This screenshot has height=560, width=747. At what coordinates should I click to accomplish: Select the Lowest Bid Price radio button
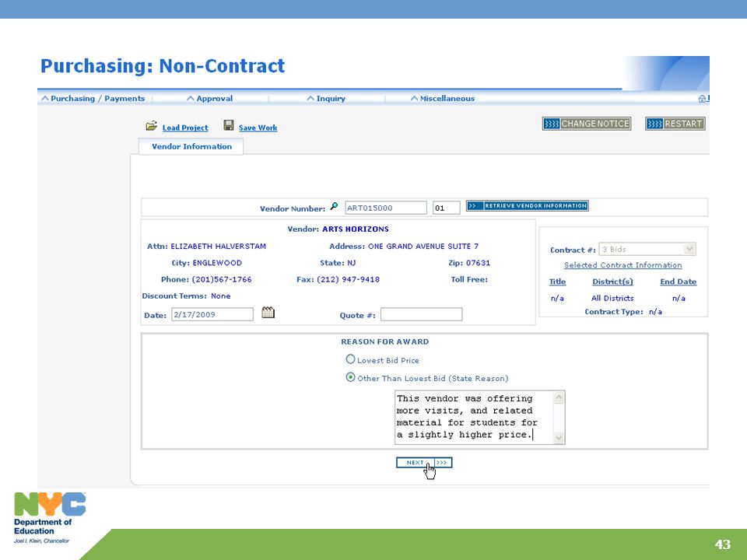point(350,359)
